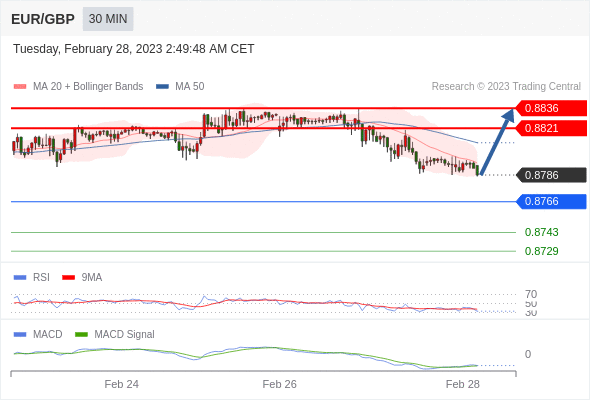Screen dimensions: 590x400
Task: Click the red 9MA legend swatch
Action: coord(68,278)
